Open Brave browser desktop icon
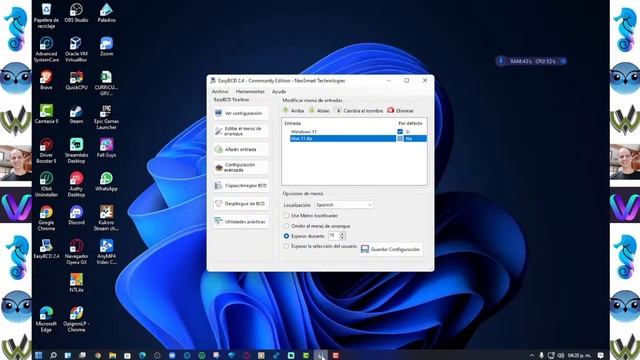Image resolution: width=640 pixels, height=360 pixels. (x=46, y=80)
